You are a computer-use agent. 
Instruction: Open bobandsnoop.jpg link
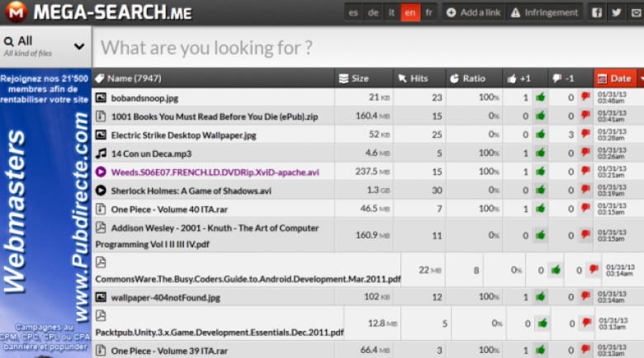click(144, 98)
